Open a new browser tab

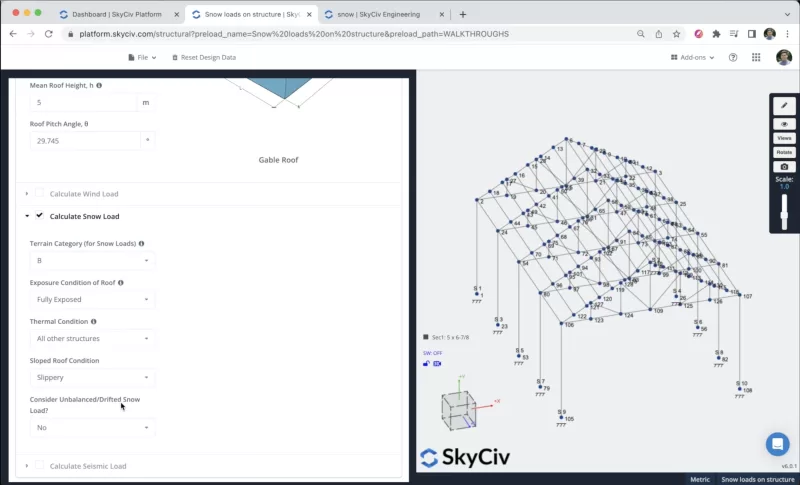tap(463, 14)
